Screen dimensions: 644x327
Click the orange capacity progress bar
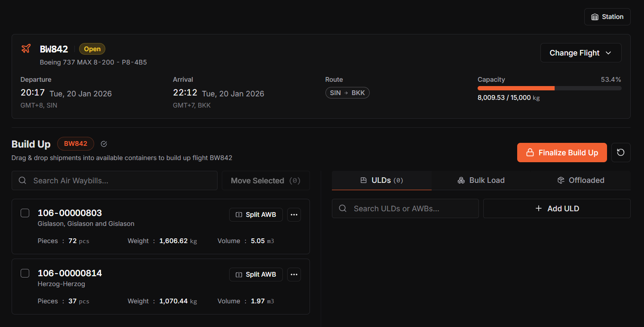pos(516,88)
